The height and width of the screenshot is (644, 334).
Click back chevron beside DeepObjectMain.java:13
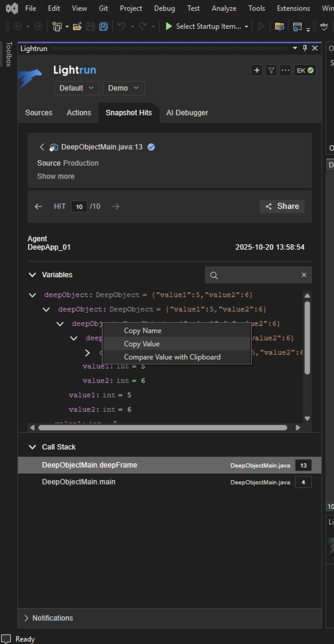[x=42, y=147]
